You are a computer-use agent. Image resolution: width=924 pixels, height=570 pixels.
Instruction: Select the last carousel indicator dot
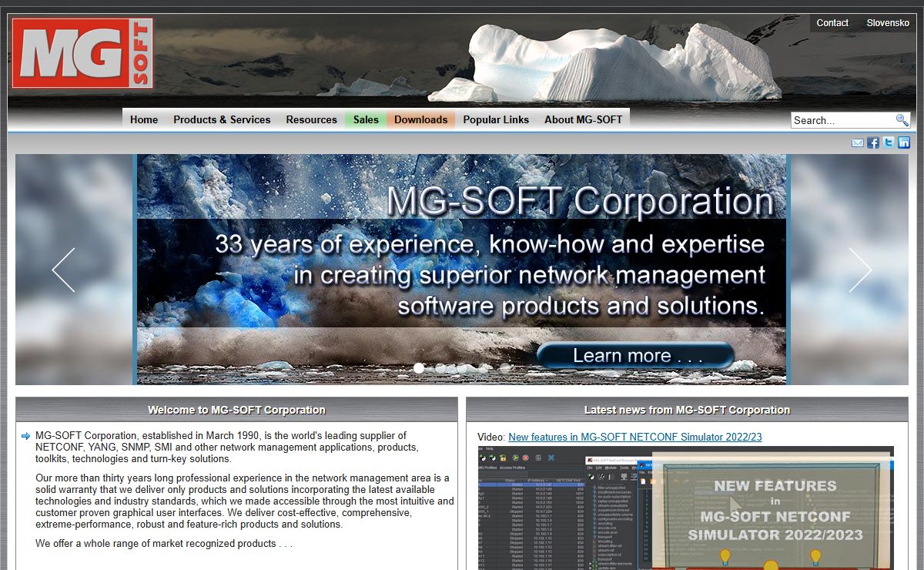pyautogui.click(x=505, y=368)
